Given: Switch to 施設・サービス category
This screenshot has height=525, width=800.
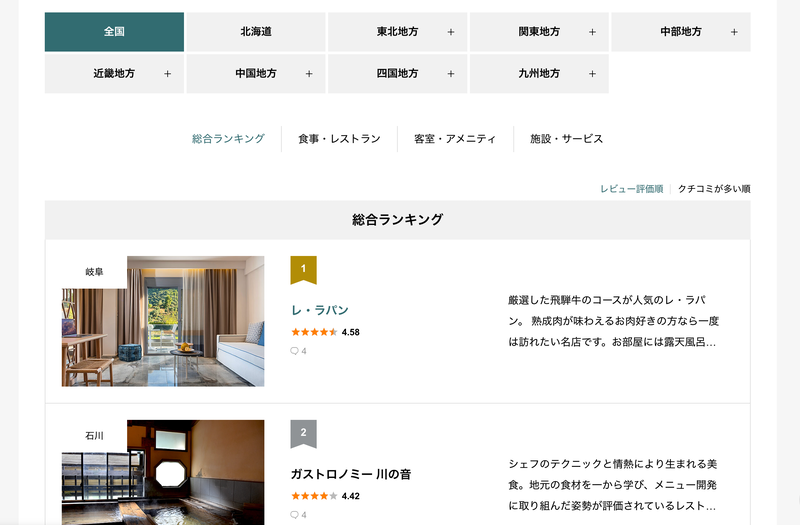Looking at the screenshot, I should pos(566,139).
